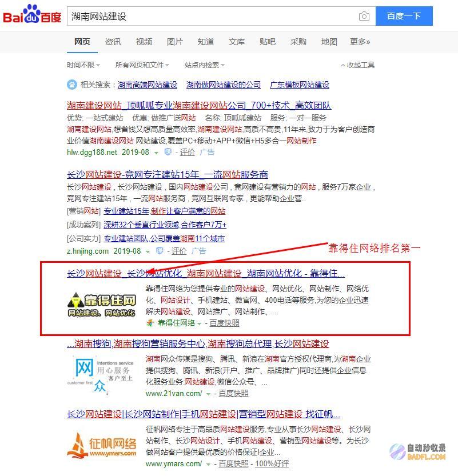Click the 保 shield icon after z.hnjing.com
The image size is (458, 476).
(x=160, y=251)
